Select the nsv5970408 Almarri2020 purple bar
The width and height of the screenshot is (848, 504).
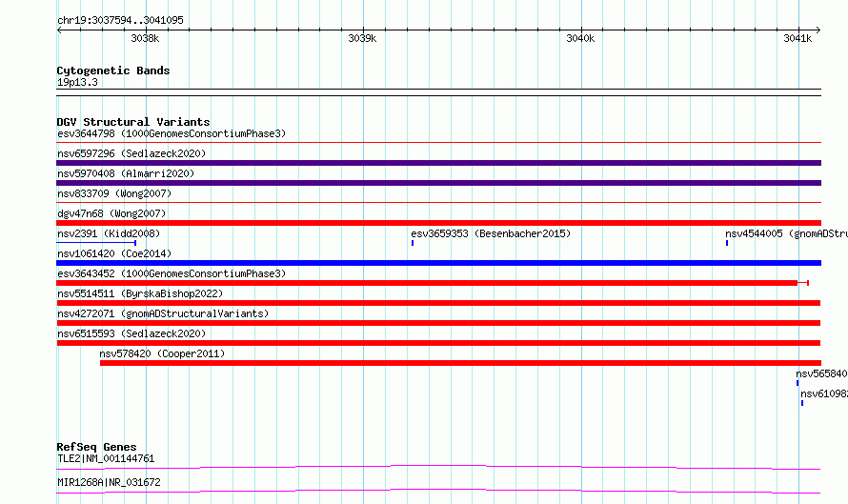(438, 183)
